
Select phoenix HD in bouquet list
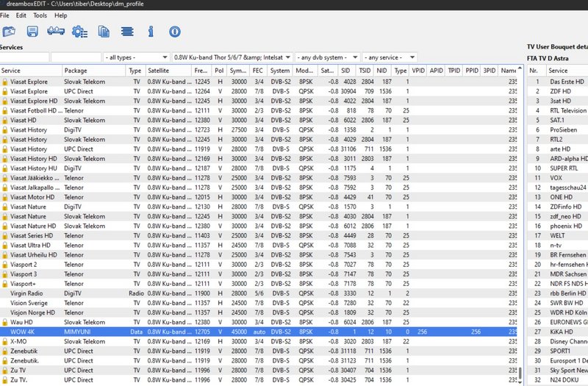tap(558, 226)
